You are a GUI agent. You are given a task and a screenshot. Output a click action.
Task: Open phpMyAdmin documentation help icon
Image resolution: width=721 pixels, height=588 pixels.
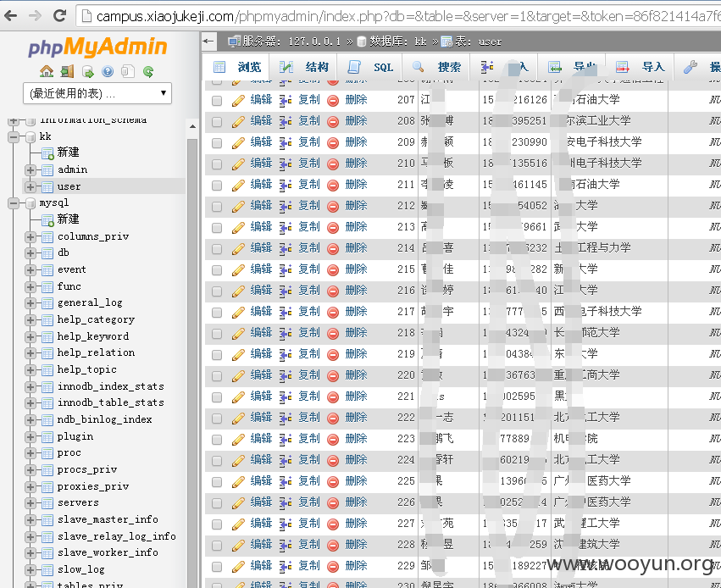(x=108, y=71)
